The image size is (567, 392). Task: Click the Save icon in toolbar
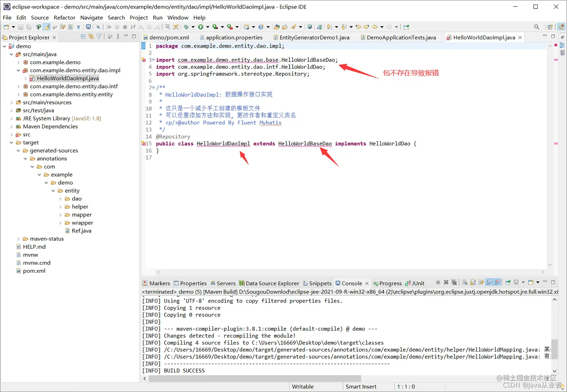(21, 27)
